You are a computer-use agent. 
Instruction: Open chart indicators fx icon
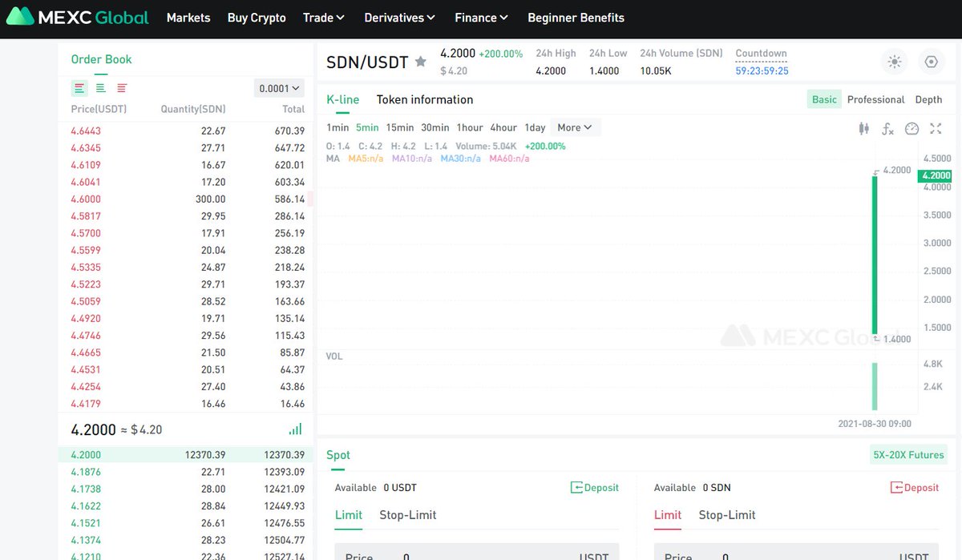tap(887, 128)
